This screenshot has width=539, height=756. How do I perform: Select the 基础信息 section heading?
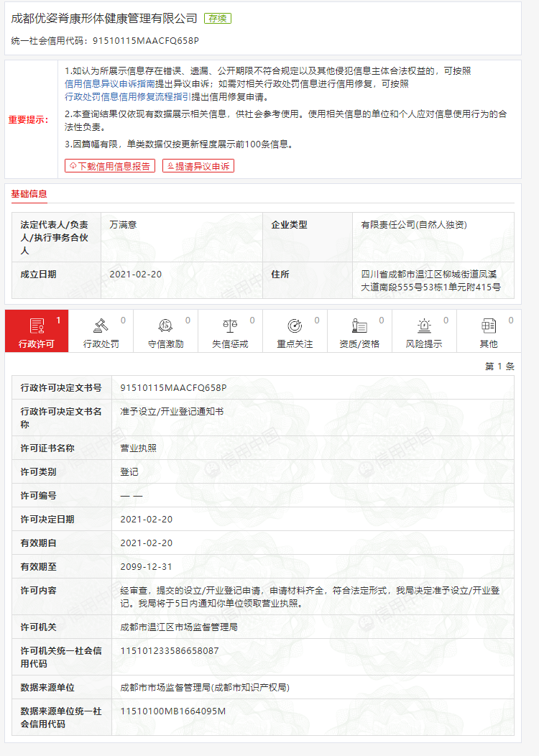pos(29,194)
